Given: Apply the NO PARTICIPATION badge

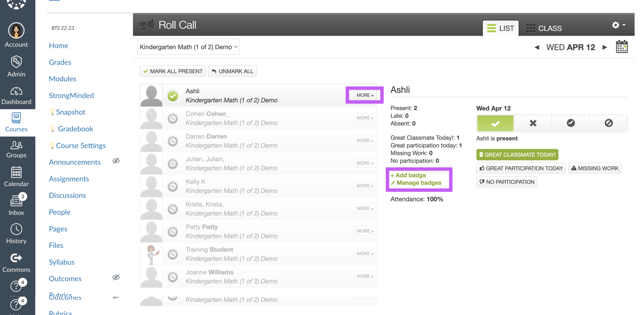Looking at the screenshot, I should 506,181.
